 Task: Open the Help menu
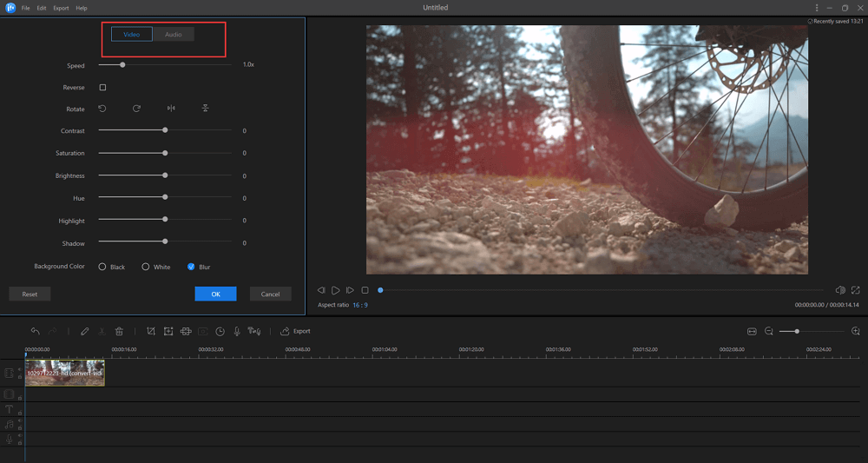coord(82,9)
